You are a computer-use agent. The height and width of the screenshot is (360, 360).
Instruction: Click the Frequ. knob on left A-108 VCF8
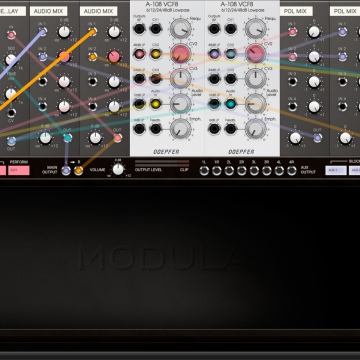[x=181, y=29]
